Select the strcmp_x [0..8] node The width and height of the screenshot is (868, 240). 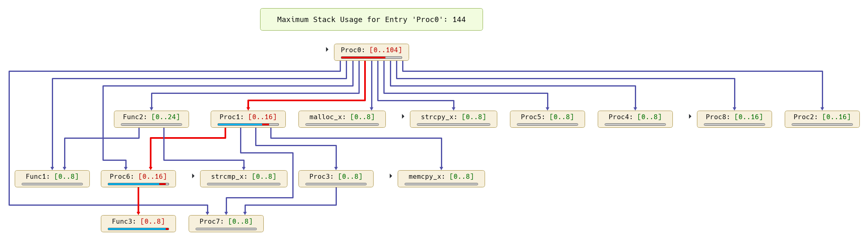244,179
